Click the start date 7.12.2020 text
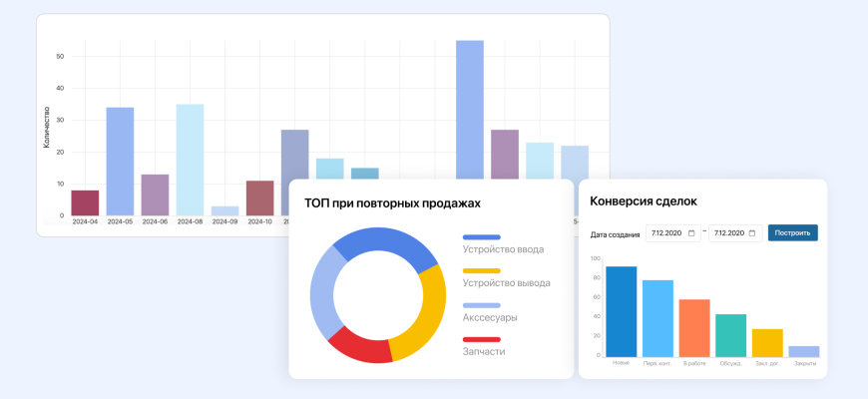Image resolution: width=868 pixels, height=399 pixels. coord(665,232)
